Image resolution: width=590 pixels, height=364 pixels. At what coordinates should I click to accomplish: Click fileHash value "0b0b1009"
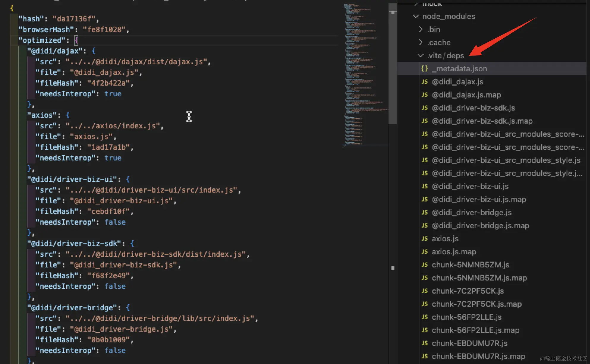(108, 340)
